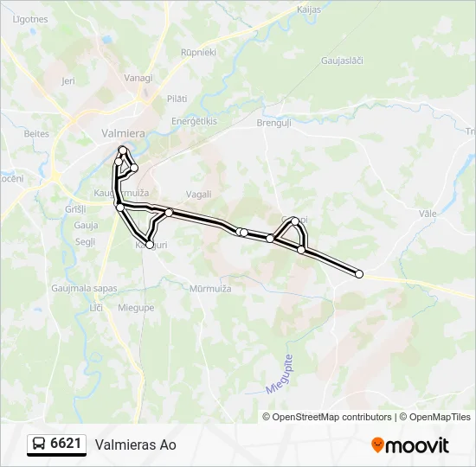Screen dimensions: 476x467
Task: Click the stop marker at Kaugurmuiža junction
Action: 120,208
